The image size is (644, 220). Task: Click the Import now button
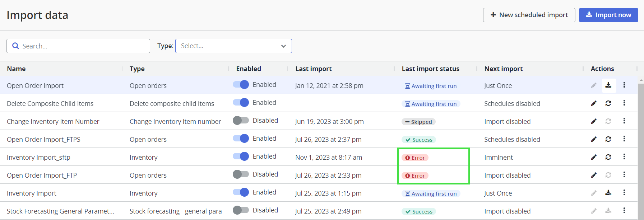point(608,15)
